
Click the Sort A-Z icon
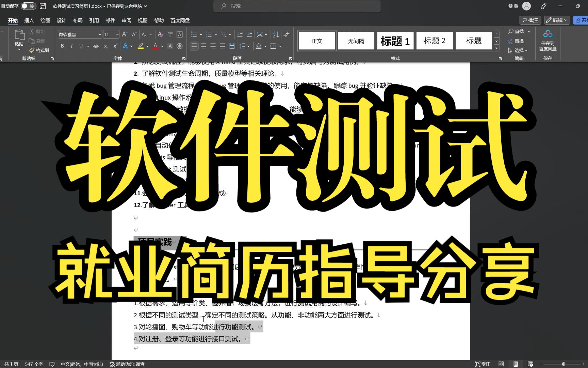coord(276,34)
